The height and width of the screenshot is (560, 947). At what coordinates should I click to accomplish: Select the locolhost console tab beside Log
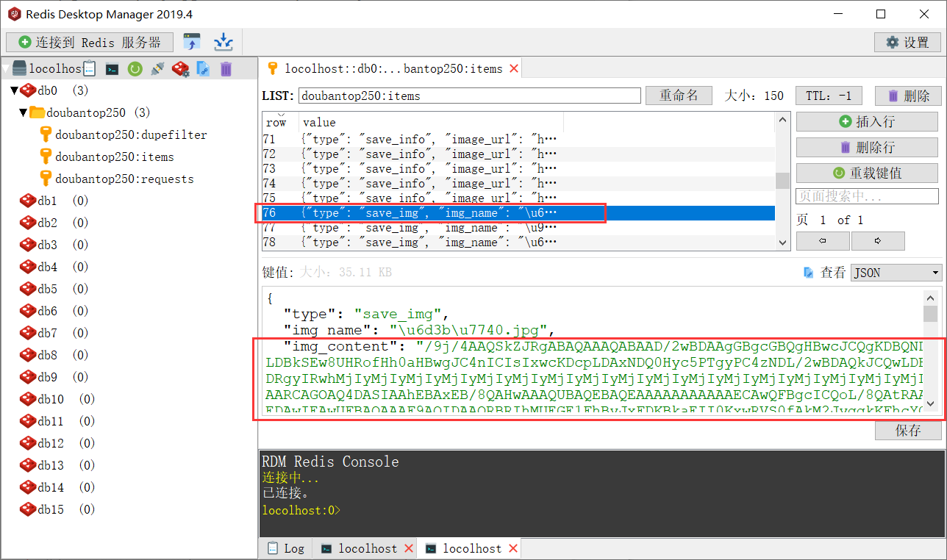coord(365,548)
